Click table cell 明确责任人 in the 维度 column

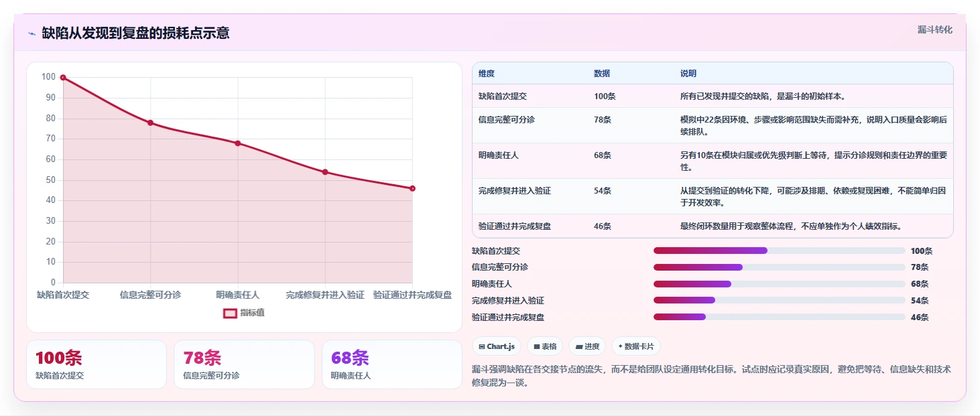pyautogui.click(x=499, y=155)
